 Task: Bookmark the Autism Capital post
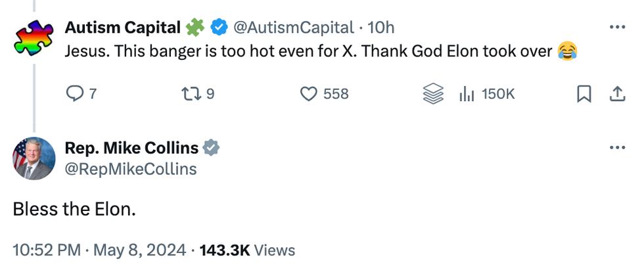pos(582,94)
